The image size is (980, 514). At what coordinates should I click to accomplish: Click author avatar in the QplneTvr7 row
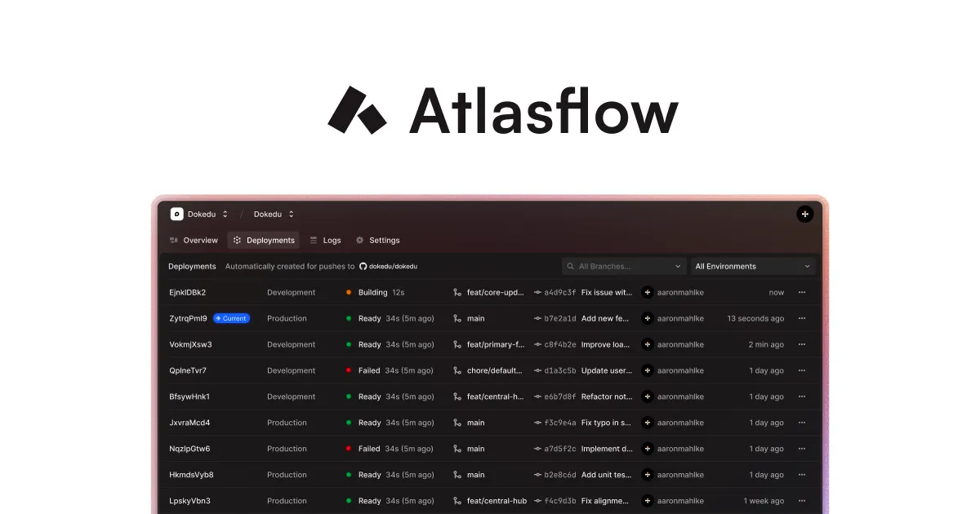tap(648, 370)
